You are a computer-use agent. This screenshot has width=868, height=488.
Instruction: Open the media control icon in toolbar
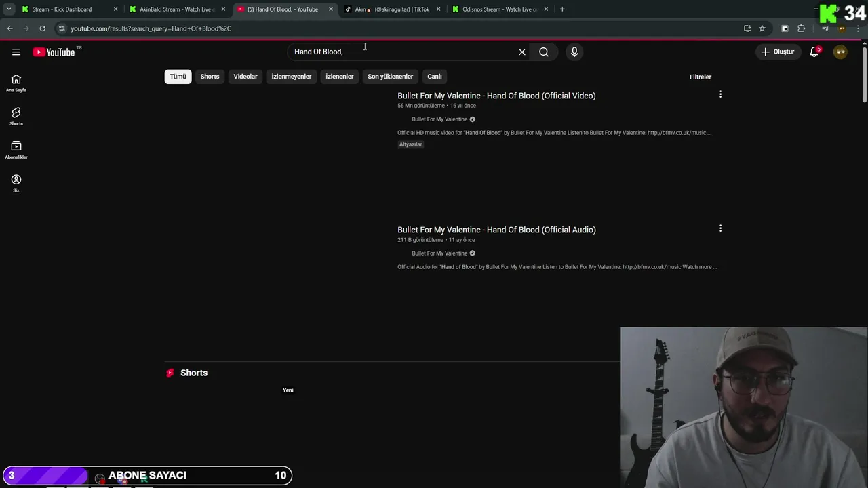point(825,28)
